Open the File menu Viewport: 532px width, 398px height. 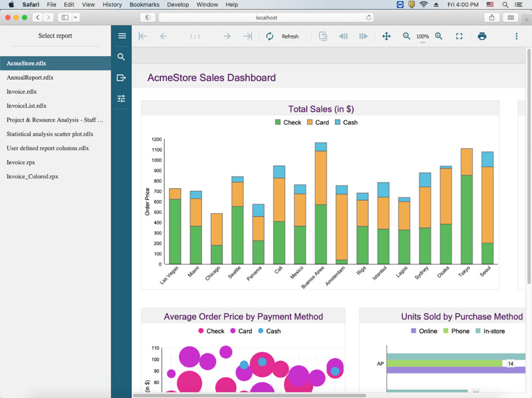tap(52, 5)
